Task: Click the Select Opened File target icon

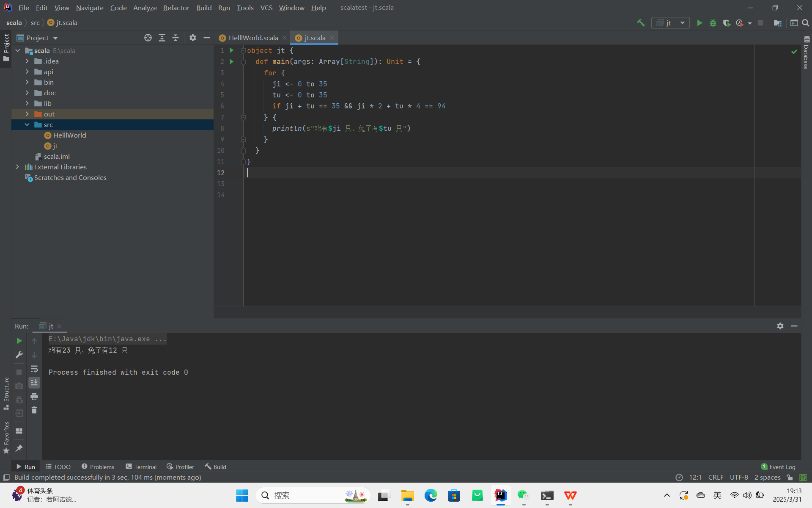Action: [x=148, y=38]
